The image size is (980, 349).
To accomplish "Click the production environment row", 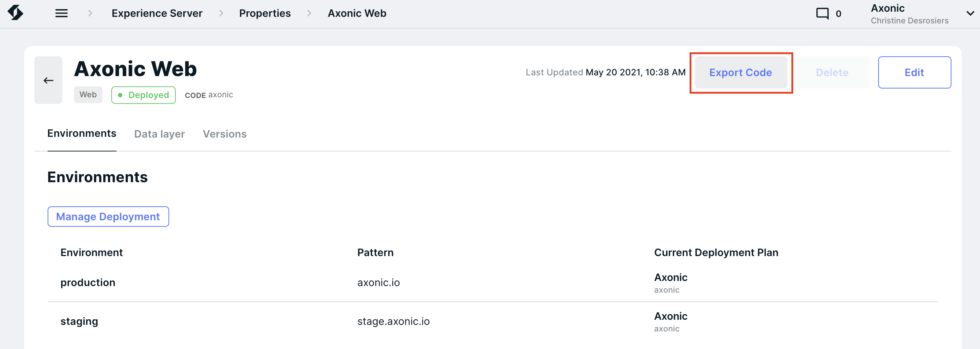I will point(493,282).
